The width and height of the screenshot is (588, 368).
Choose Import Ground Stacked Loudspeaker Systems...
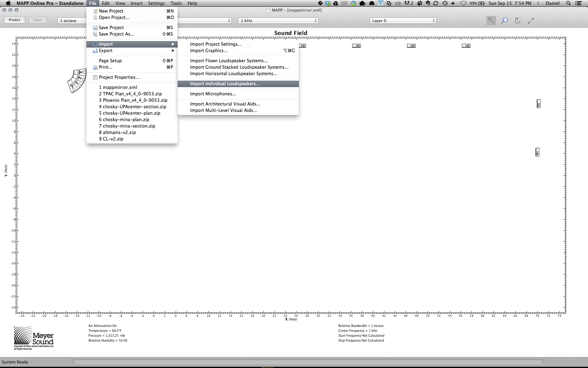[x=238, y=67]
